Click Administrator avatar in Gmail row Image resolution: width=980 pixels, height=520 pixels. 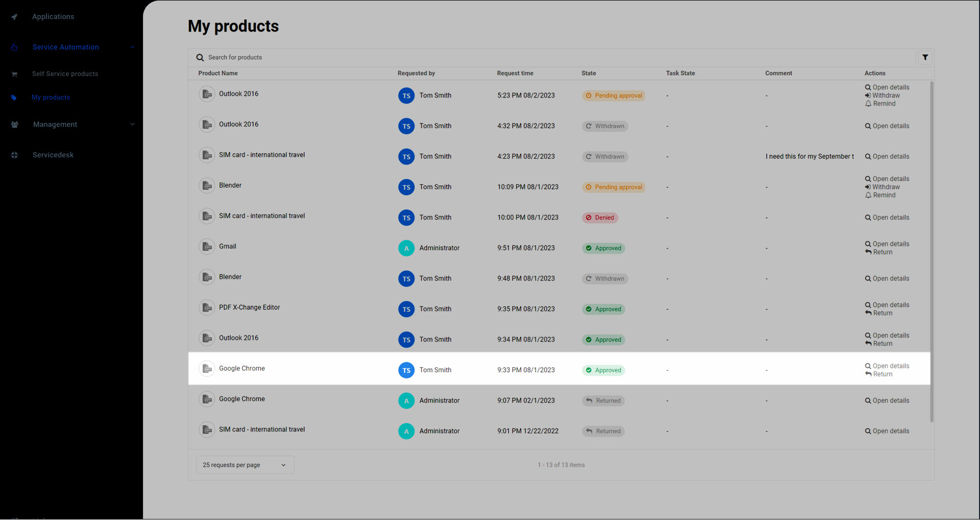tap(406, 249)
